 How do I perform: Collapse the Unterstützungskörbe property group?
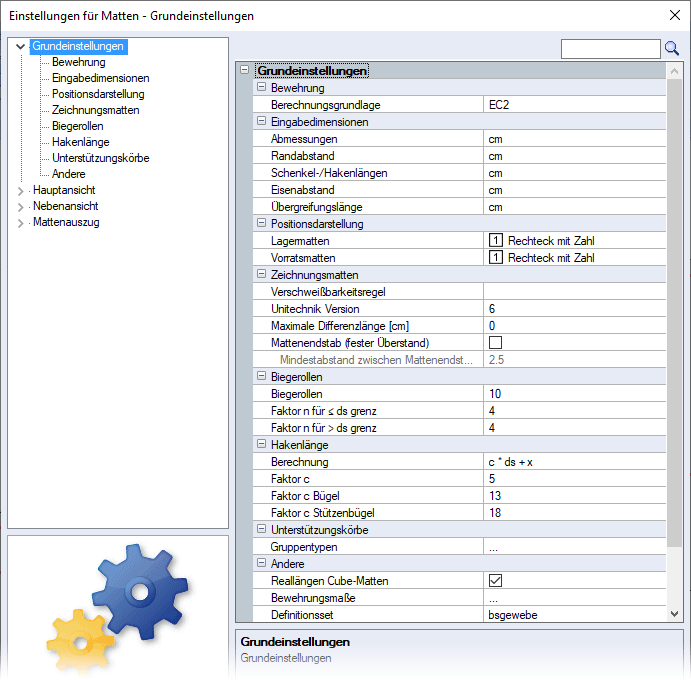click(x=261, y=529)
